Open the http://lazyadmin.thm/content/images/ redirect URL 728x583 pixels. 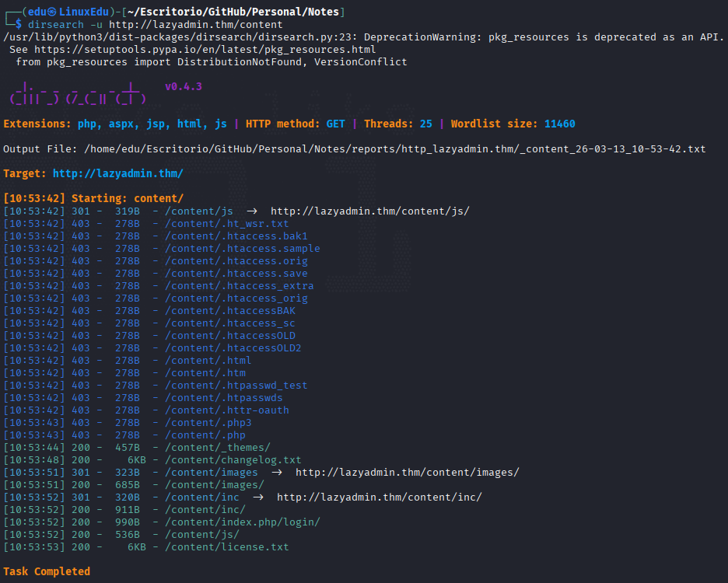408,473
